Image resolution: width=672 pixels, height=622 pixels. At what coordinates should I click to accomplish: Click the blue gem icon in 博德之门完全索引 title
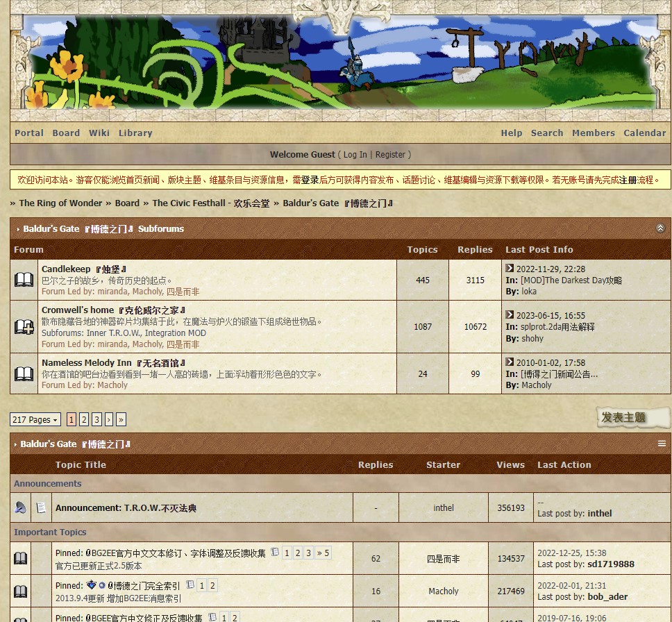[x=91, y=585]
